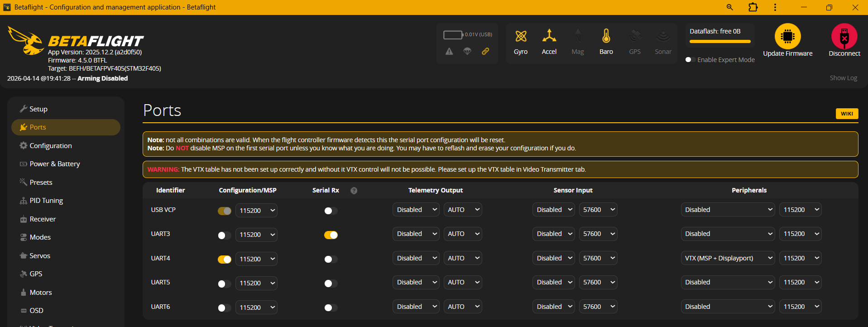
Task: Disable MSP toggle for UART4
Action: pos(225,259)
